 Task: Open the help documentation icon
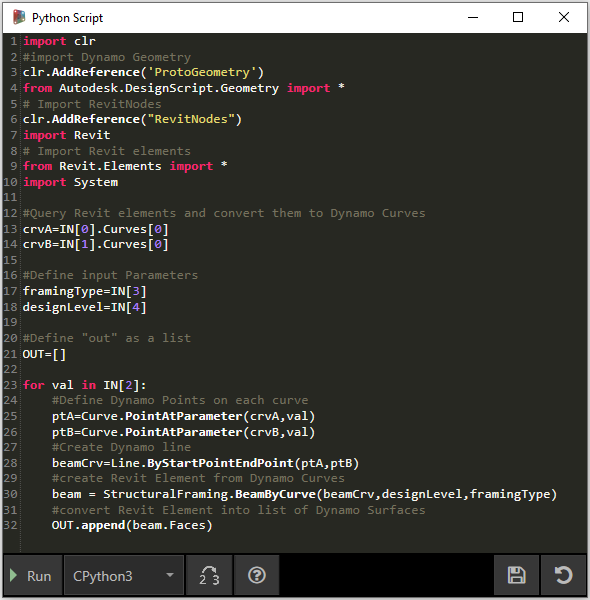pos(256,576)
